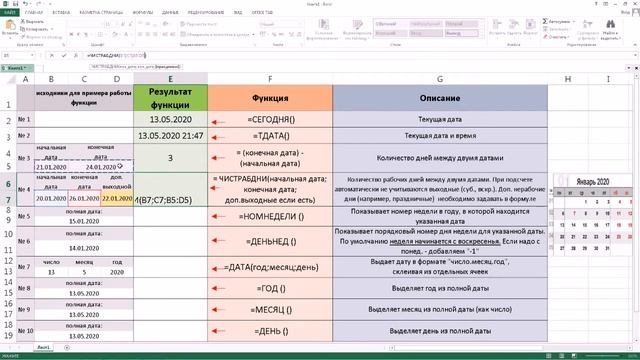Toggle center horizontal alignment
The height and width of the screenshot is (360, 640).
pyautogui.click(x=148, y=35)
